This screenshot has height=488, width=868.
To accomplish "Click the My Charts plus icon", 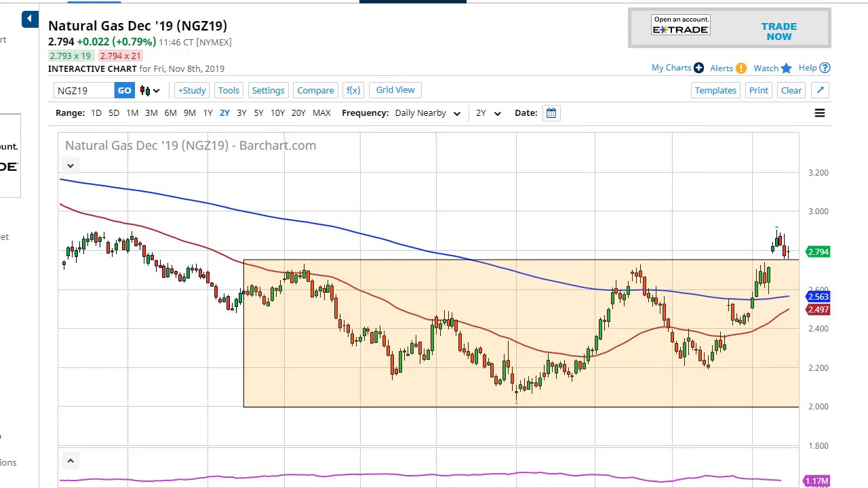I will point(698,68).
